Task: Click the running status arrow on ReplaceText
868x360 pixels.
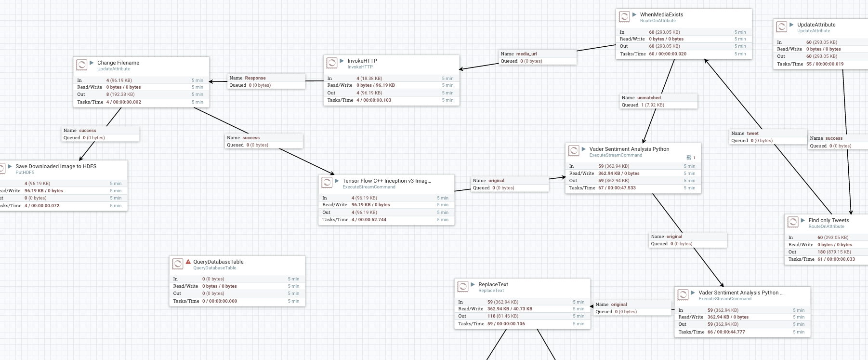Action: coord(473,284)
